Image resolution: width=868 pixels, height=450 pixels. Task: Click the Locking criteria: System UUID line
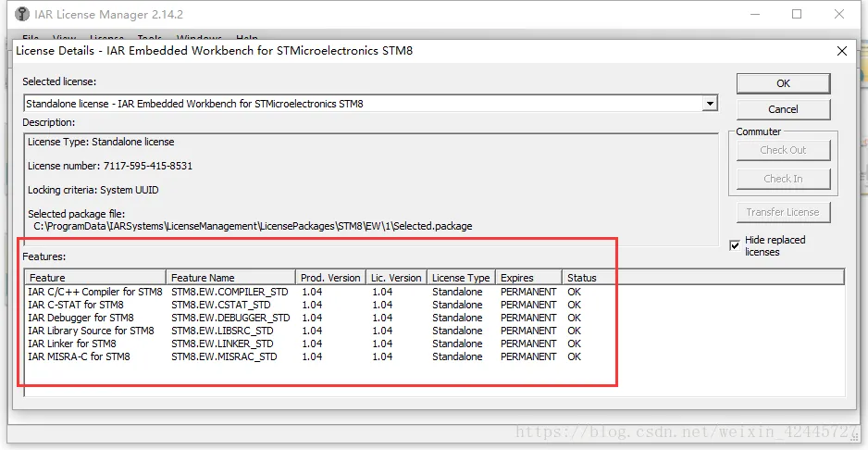pyautogui.click(x=93, y=190)
